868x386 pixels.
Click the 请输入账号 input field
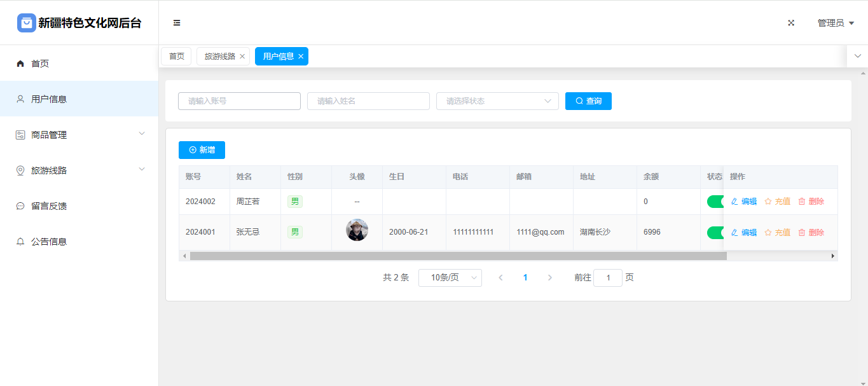(239, 101)
